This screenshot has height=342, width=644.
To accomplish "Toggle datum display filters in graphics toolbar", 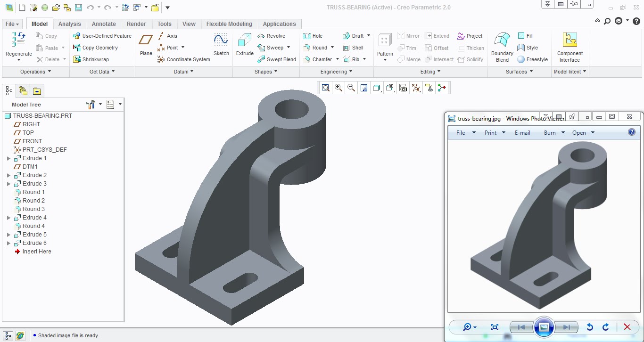I will point(415,88).
